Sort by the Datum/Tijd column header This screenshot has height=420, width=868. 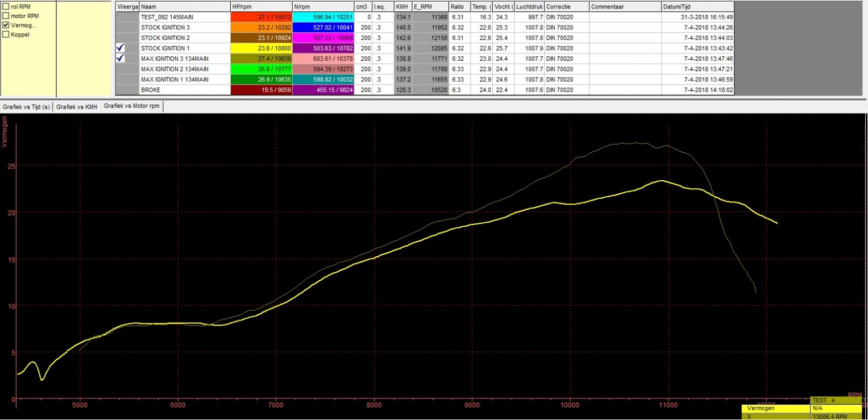tap(698, 6)
